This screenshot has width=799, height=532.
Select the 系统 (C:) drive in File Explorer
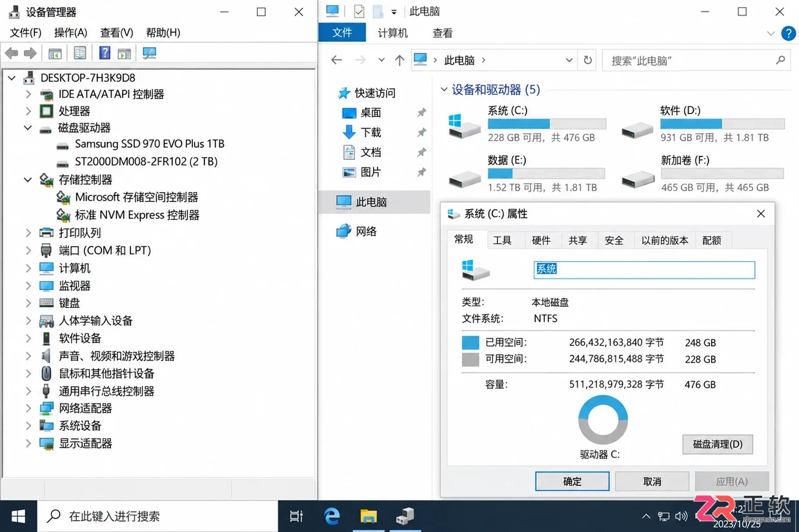pyautogui.click(x=527, y=124)
